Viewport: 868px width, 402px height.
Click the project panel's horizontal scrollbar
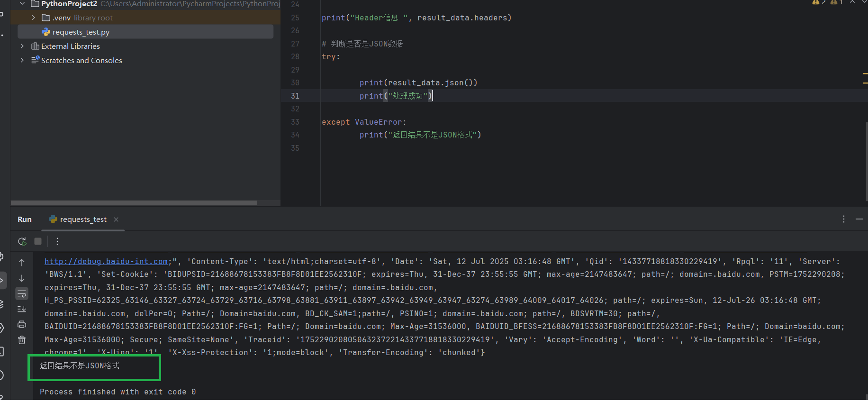pos(134,203)
